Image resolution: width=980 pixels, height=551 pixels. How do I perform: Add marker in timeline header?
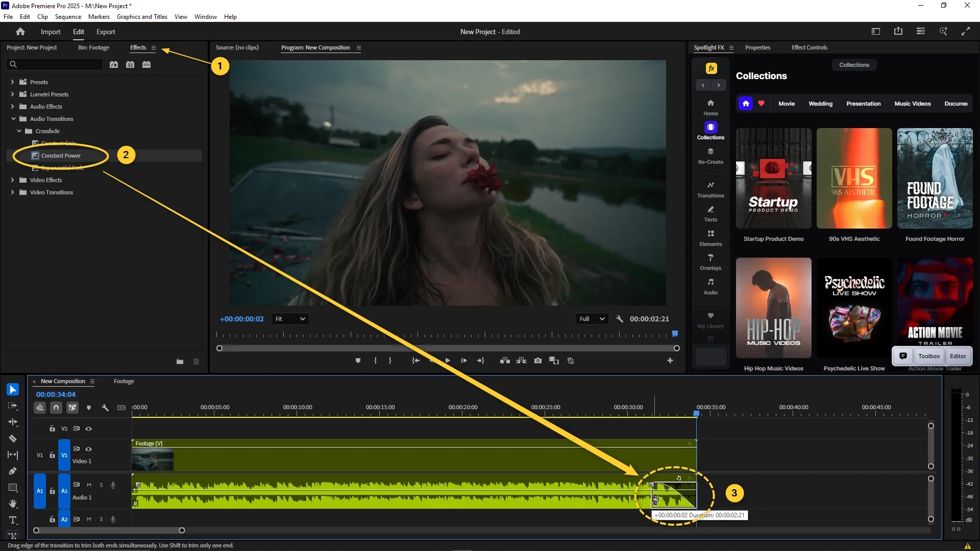pyautogui.click(x=89, y=408)
